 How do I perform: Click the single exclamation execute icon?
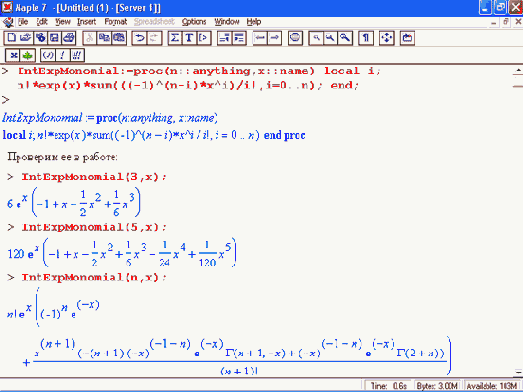[x=63, y=55]
